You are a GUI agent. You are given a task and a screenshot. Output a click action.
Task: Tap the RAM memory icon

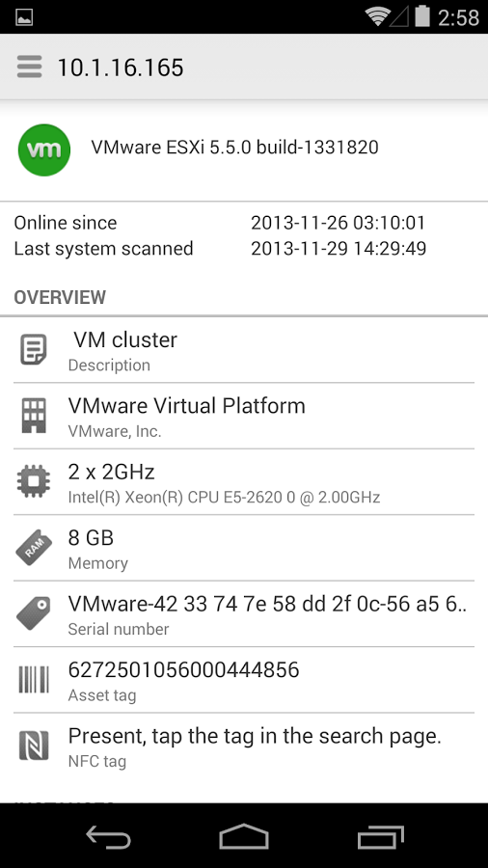click(x=34, y=548)
